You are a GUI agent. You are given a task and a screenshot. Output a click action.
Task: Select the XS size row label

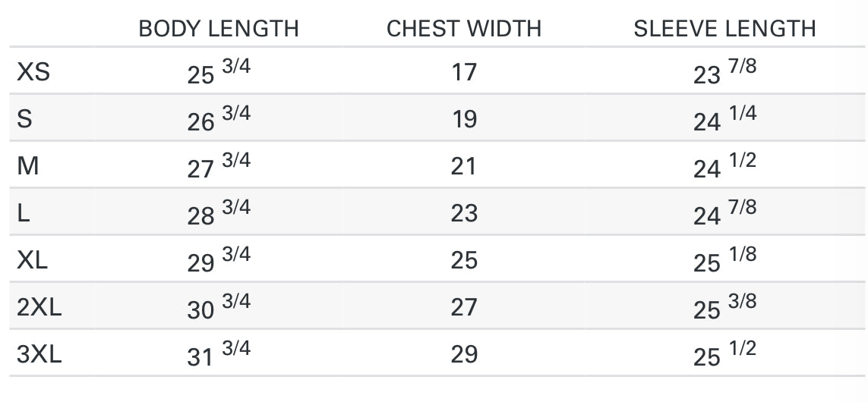pyautogui.click(x=33, y=72)
